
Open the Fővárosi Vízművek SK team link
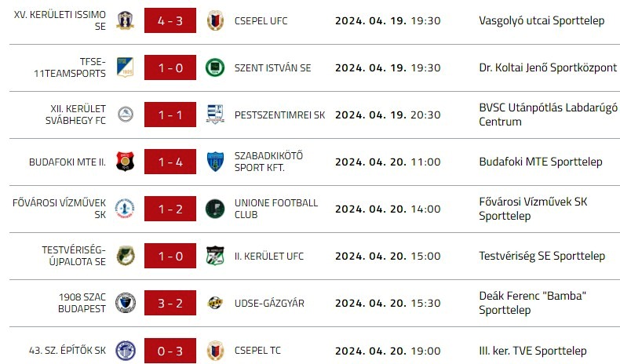coord(60,209)
